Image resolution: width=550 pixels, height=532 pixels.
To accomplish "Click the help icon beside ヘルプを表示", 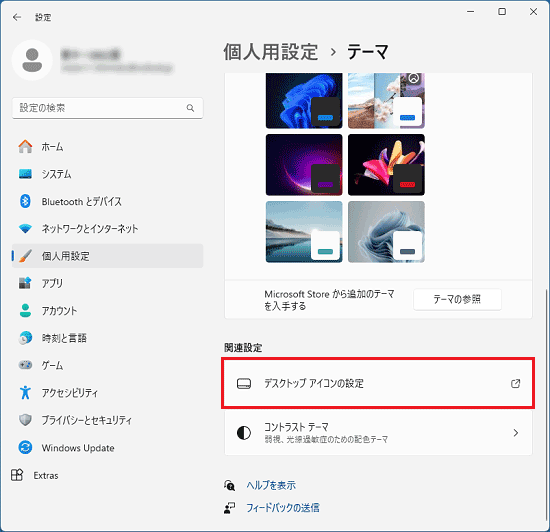I will click(229, 485).
